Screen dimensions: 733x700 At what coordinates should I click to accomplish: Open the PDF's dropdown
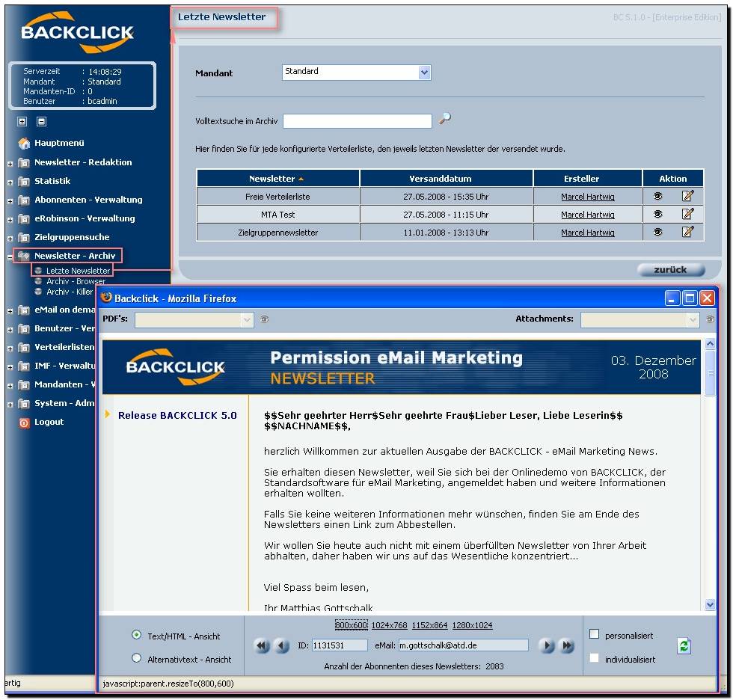point(194,319)
